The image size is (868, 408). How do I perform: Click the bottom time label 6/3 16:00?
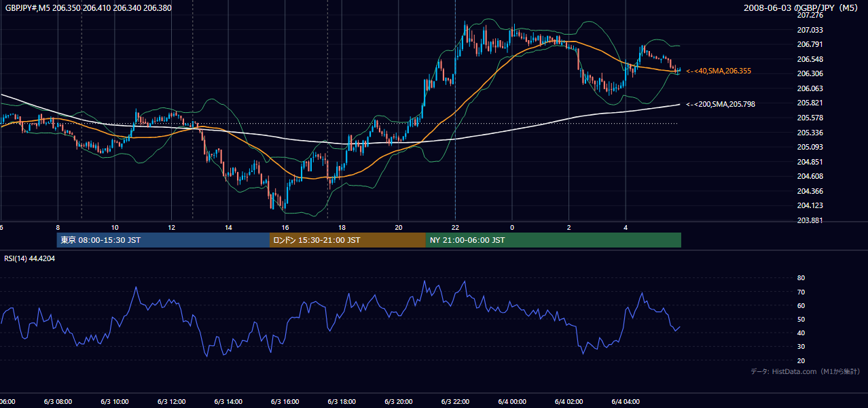(285, 402)
